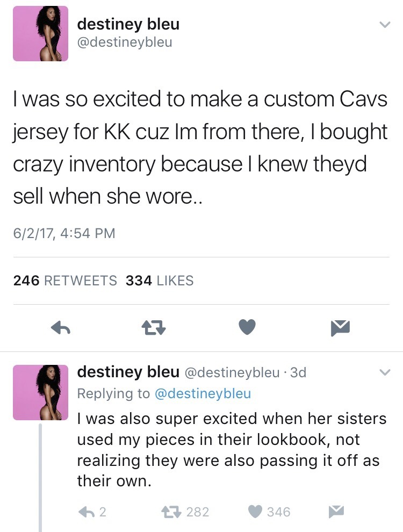Image resolution: width=403 pixels, height=532 pixels.
Task: Open profile picture on the reply tweet
Action: [x=41, y=392]
